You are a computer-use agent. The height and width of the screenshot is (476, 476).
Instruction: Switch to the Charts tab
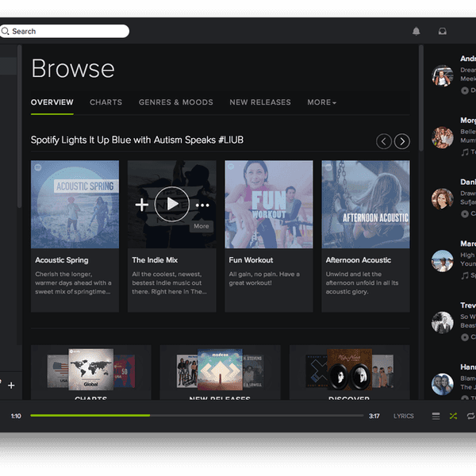[x=106, y=102]
